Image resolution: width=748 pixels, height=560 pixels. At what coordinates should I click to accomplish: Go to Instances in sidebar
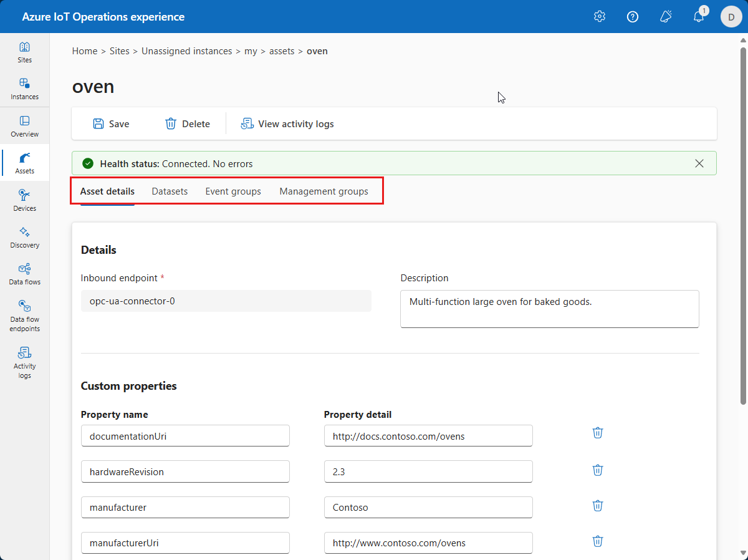coord(24,89)
